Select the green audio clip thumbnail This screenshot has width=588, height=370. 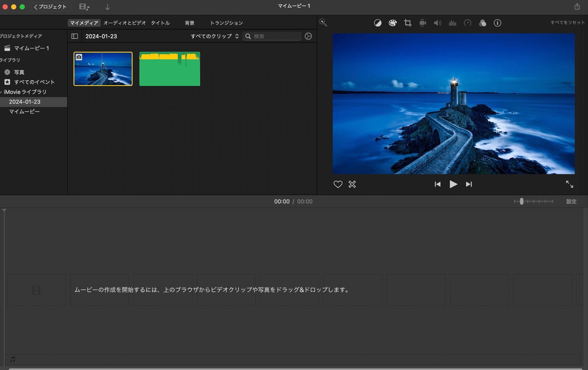click(x=170, y=69)
